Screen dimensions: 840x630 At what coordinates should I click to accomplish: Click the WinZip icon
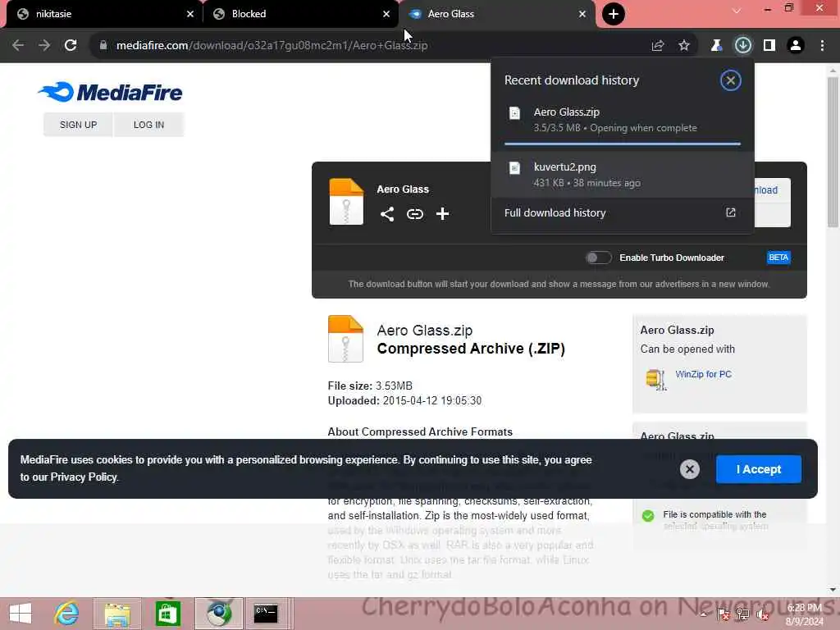[x=655, y=379]
